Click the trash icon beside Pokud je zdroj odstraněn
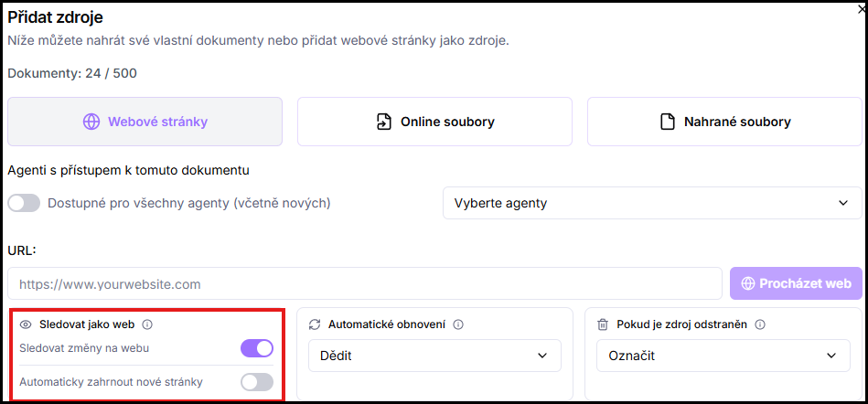 point(602,324)
